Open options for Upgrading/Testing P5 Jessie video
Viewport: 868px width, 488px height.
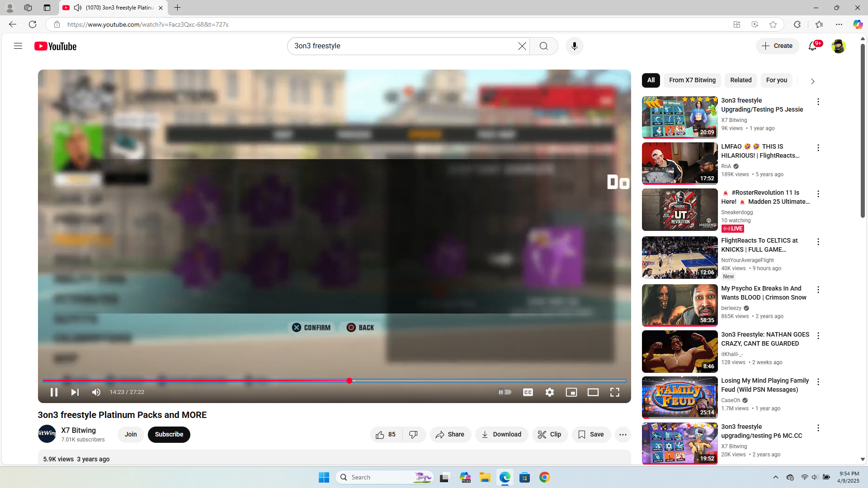818,102
